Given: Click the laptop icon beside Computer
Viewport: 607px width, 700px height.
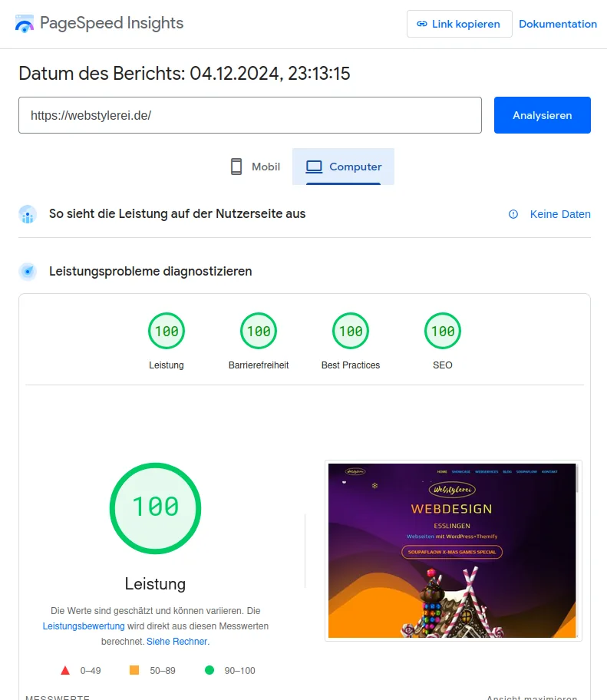Looking at the screenshot, I should tap(314, 167).
